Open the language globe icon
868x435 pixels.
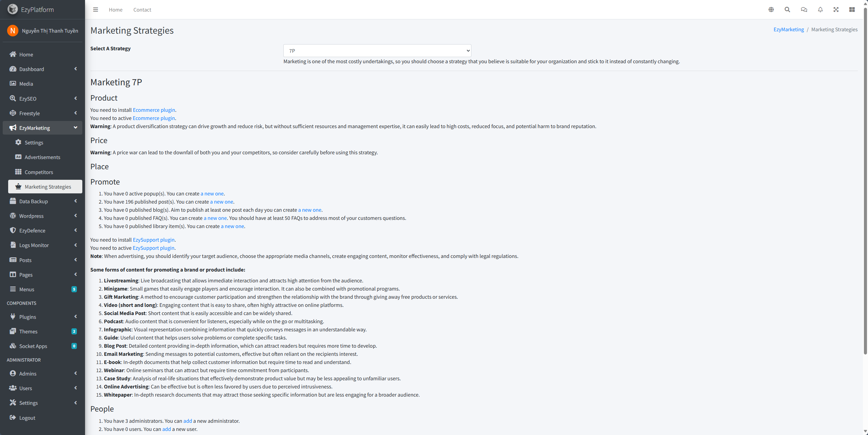pyautogui.click(x=771, y=10)
